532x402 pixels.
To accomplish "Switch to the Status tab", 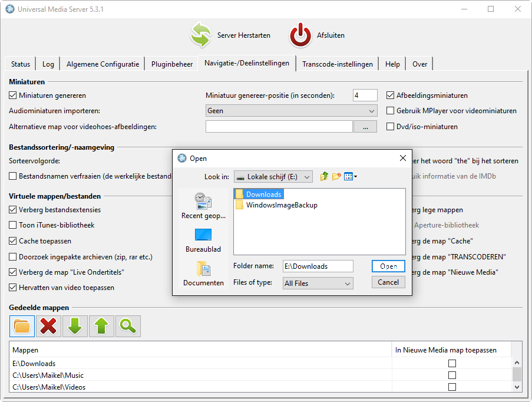I will (21, 64).
